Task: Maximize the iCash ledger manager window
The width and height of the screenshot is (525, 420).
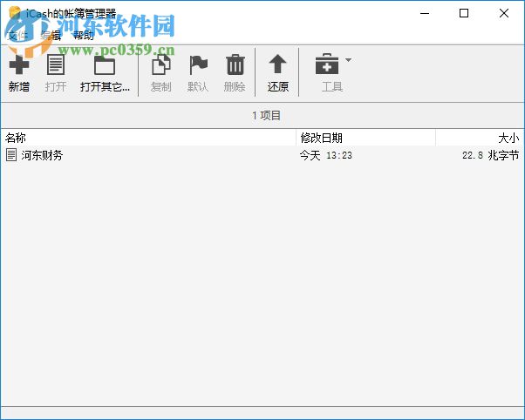Action: point(464,13)
